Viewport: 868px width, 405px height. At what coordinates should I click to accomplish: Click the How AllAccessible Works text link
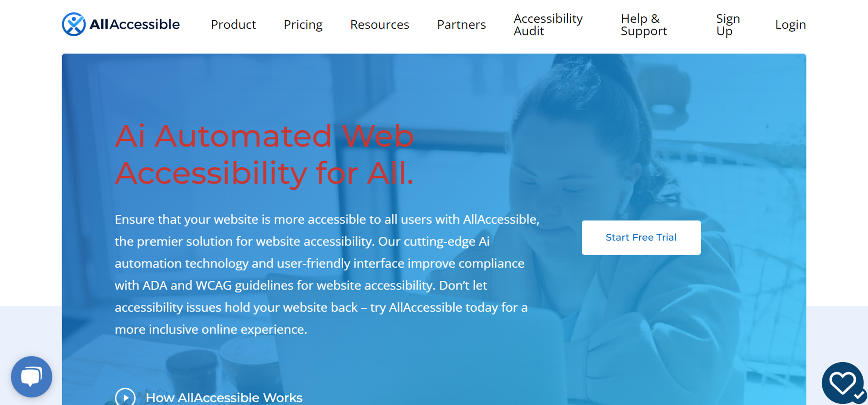pos(224,398)
